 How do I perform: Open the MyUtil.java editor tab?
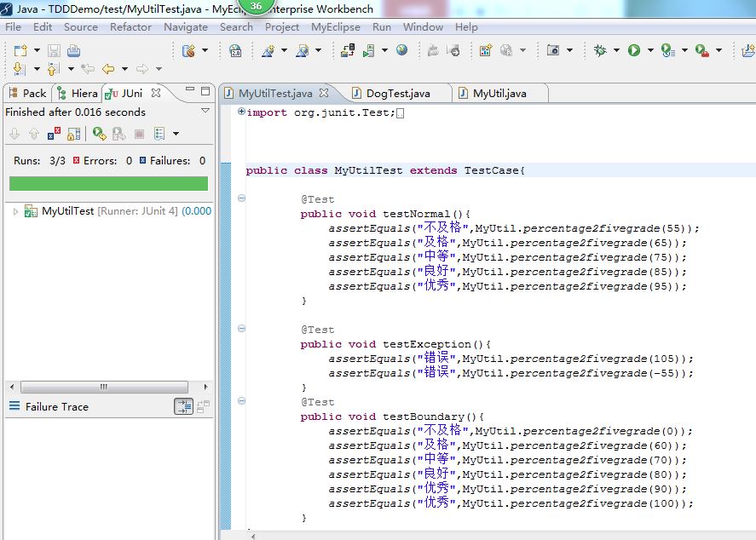click(499, 94)
